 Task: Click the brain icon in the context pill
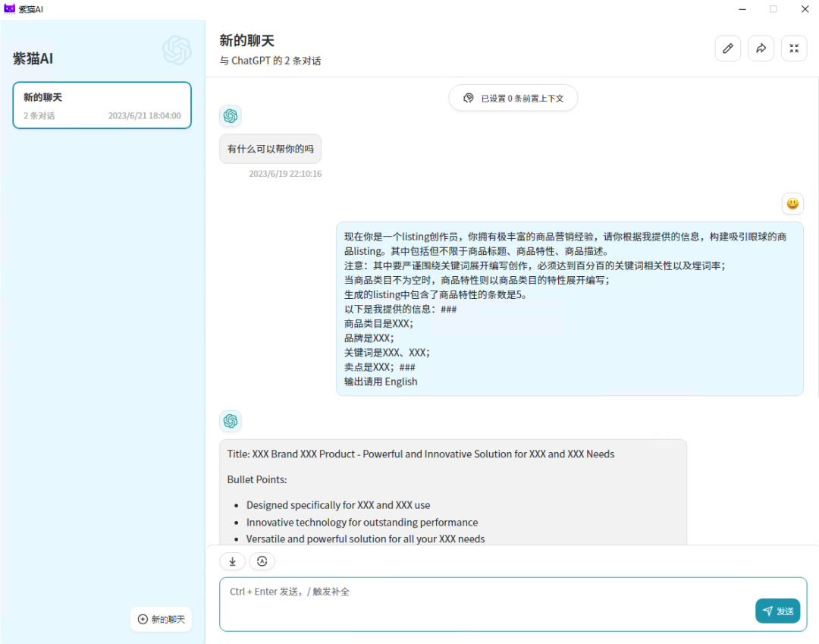pos(468,98)
